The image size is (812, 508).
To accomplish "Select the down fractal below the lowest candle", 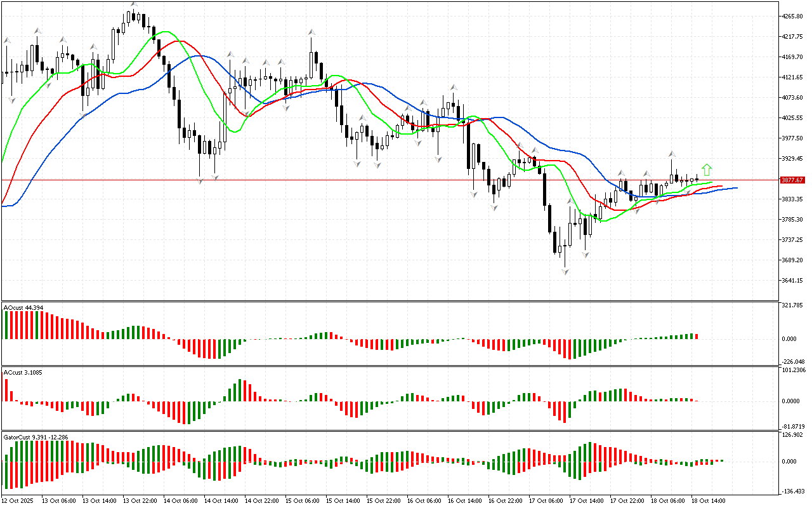I will click(565, 272).
